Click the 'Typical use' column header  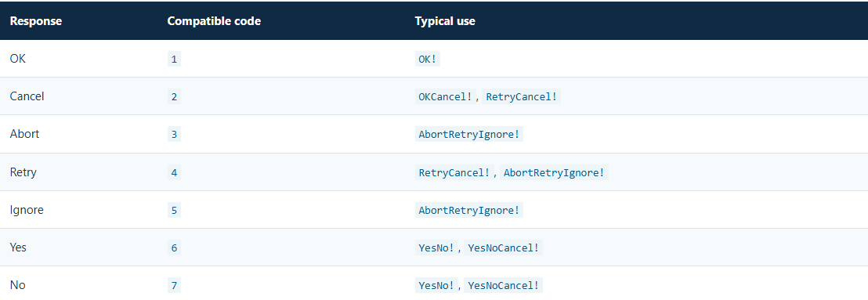click(x=445, y=21)
